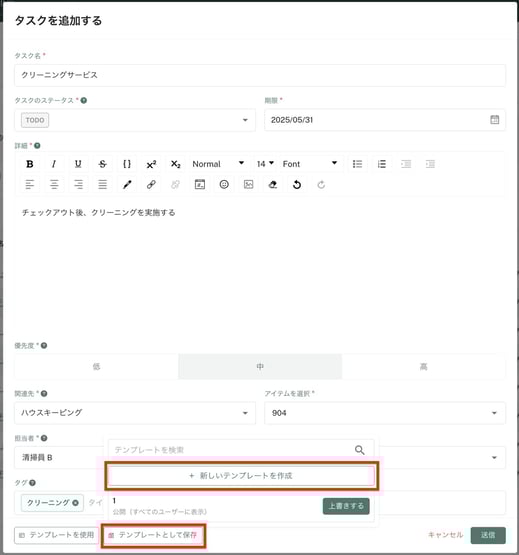Image resolution: width=519 pixels, height=555 pixels.
Task: Click the 送信 submit button
Action: click(488, 535)
